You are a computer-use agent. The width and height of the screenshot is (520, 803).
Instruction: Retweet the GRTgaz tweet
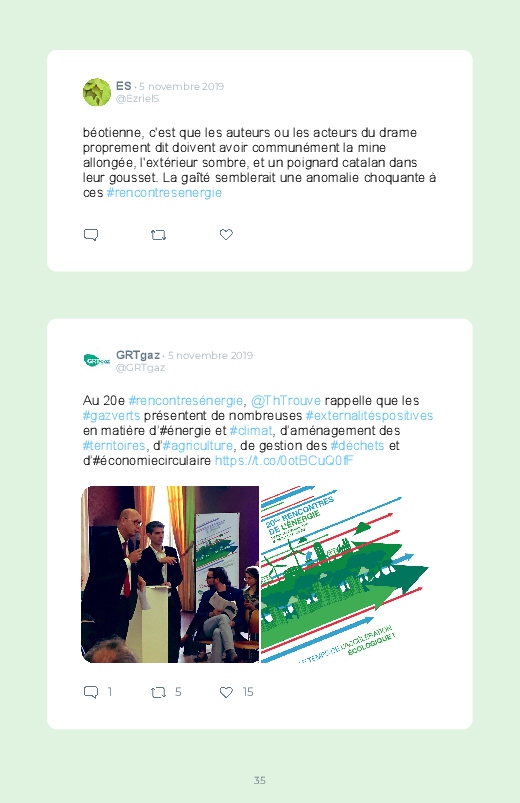(x=158, y=693)
